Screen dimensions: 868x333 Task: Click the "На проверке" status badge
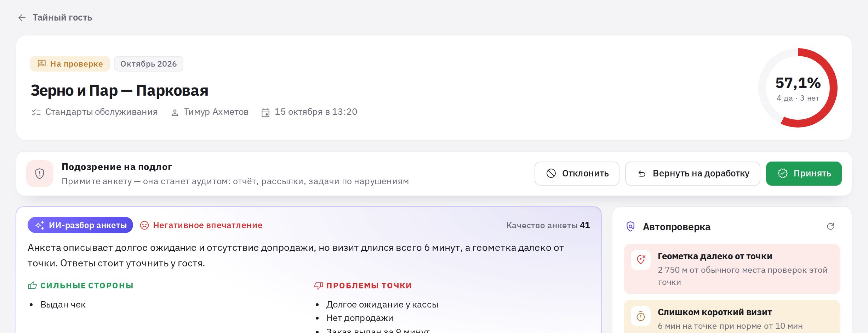click(x=70, y=64)
